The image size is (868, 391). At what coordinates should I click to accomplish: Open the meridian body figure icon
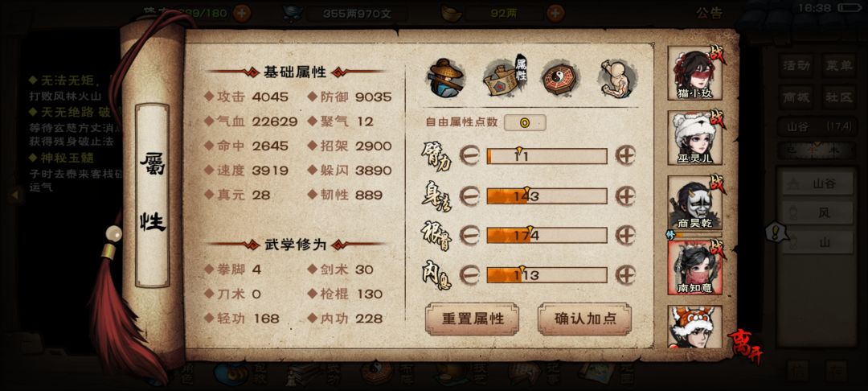(x=616, y=77)
